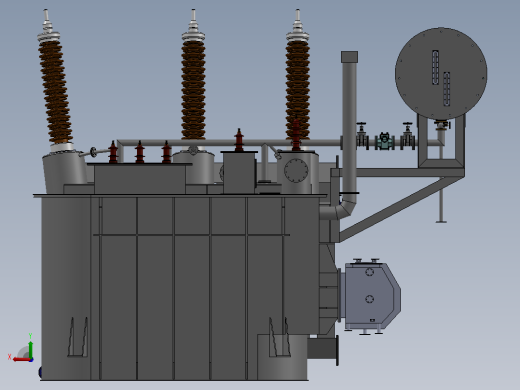Select the long horizontal pipe above tank cover
Image resolution: width=520 pixels, height=390 pixels.
pos(230,143)
